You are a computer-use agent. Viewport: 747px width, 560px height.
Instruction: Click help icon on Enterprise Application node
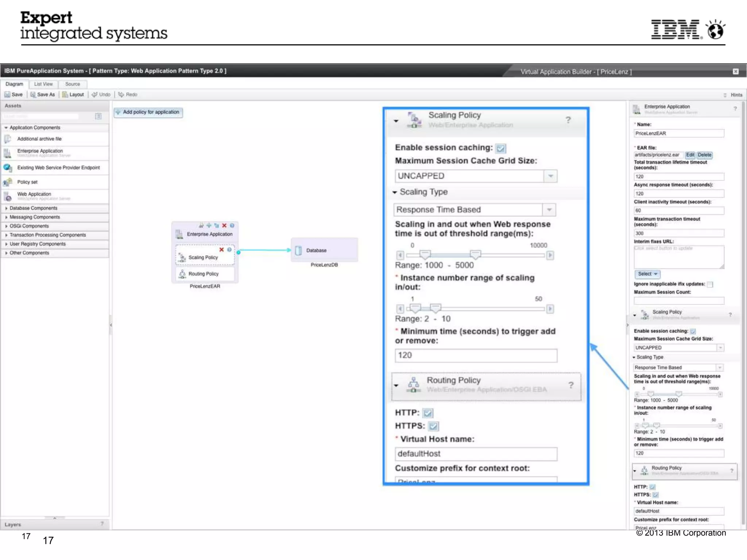click(x=232, y=226)
